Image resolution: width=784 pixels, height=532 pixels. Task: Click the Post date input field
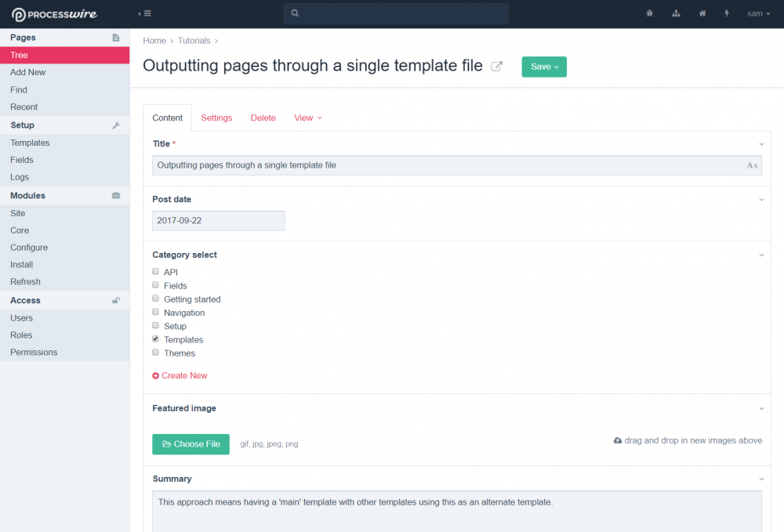coord(218,221)
